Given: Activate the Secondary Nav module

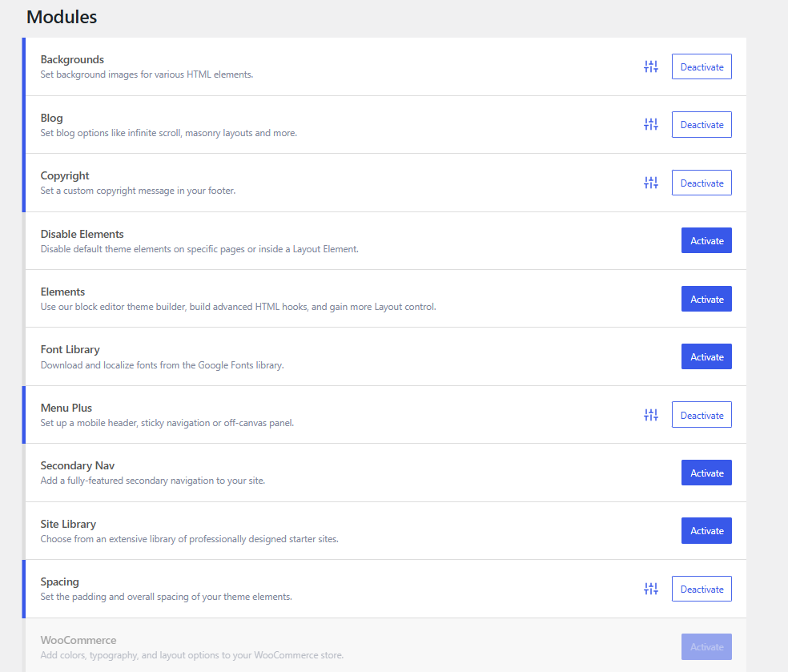Looking at the screenshot, I should (706, 473).
